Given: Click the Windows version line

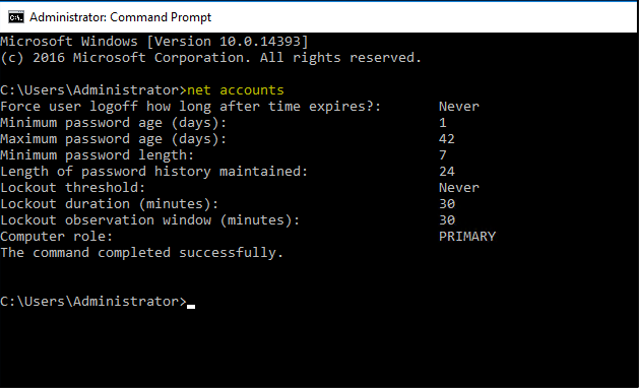Looking at the screenshot, I should click(x=154, y=42).
